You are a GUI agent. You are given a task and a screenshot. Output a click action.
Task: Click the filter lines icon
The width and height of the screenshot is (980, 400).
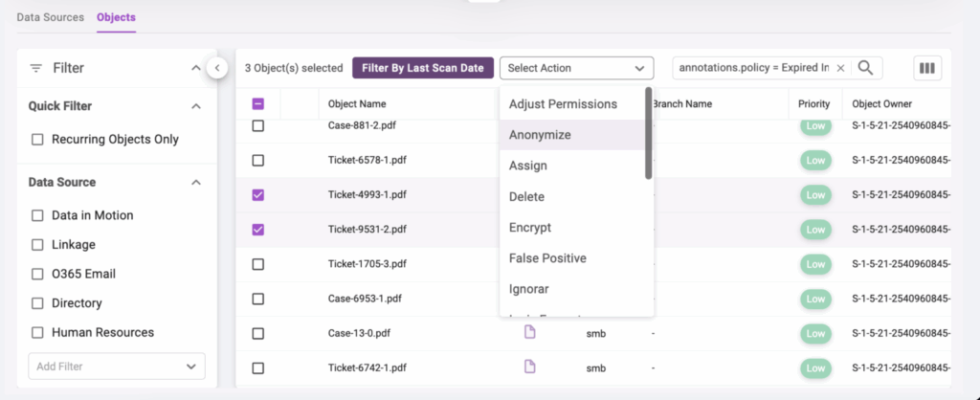pyautogui.click(x=36, y=68)
